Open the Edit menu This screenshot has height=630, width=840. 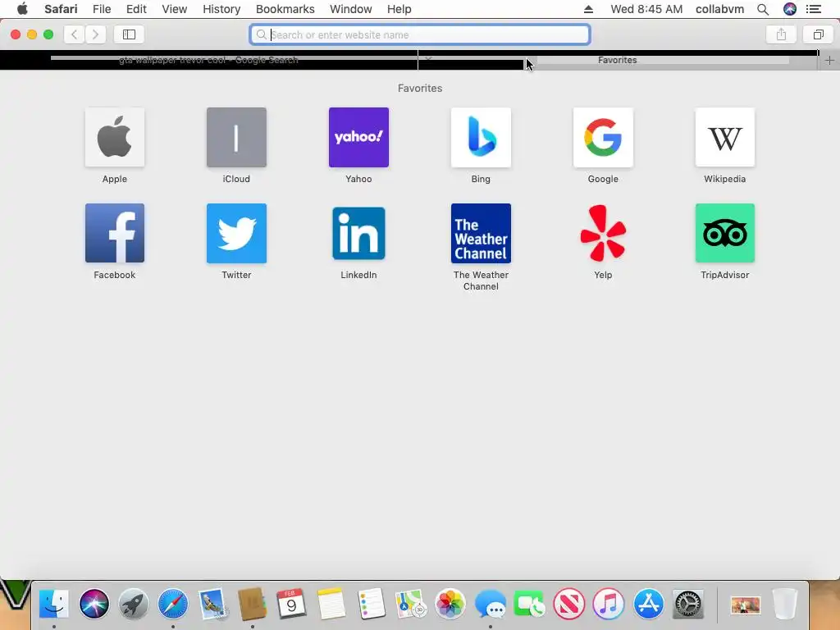(x=136, y=9)
